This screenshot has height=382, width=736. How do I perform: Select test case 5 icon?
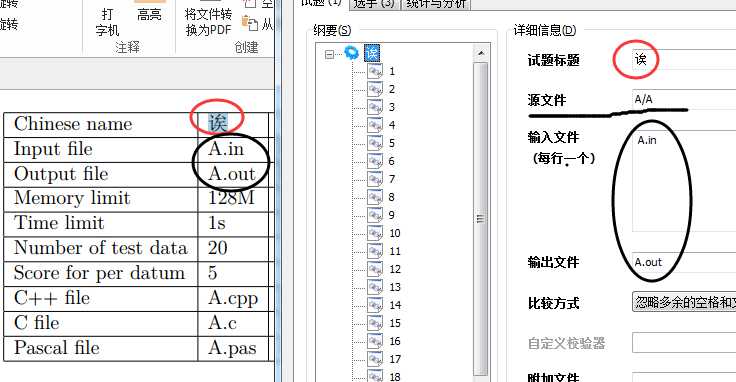pyautogui.click(x=375, y=143)
